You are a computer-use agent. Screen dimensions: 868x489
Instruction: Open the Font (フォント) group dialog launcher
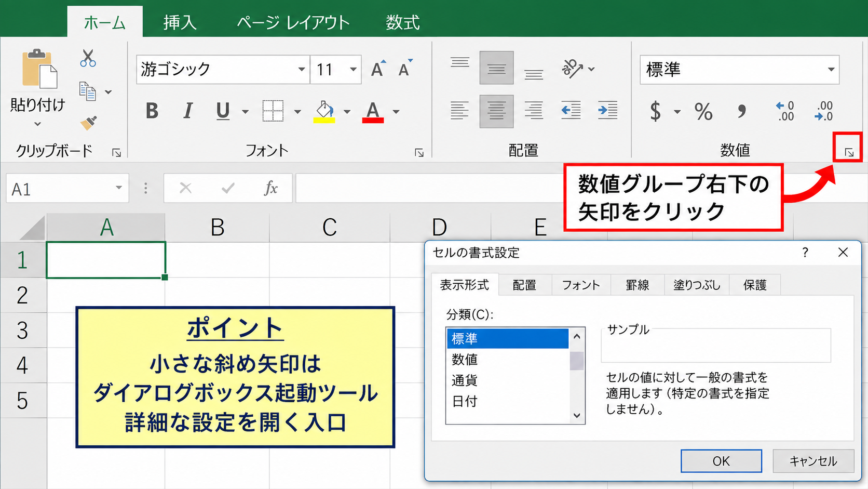click(x=419, y=152)
